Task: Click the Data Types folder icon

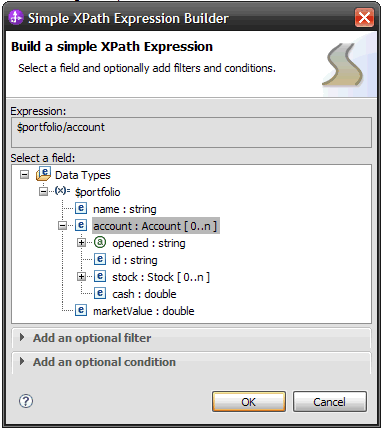Action: [x=43, y=174]
